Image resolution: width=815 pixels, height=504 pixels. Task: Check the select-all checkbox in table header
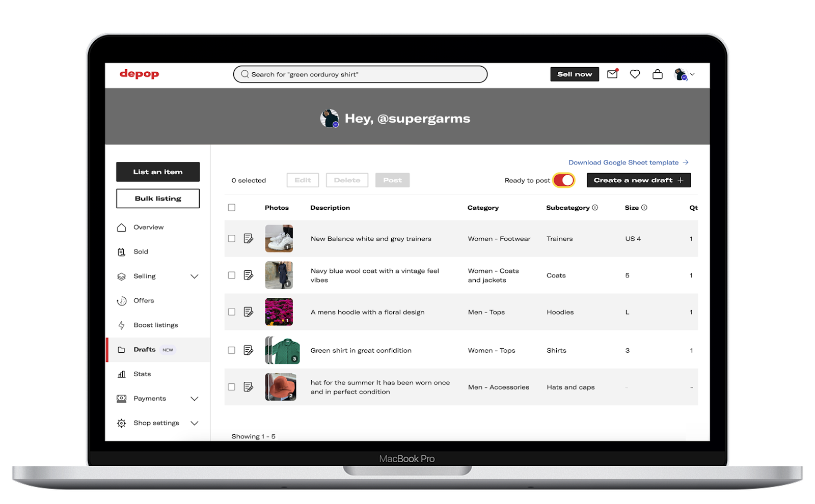pos(232,208)
